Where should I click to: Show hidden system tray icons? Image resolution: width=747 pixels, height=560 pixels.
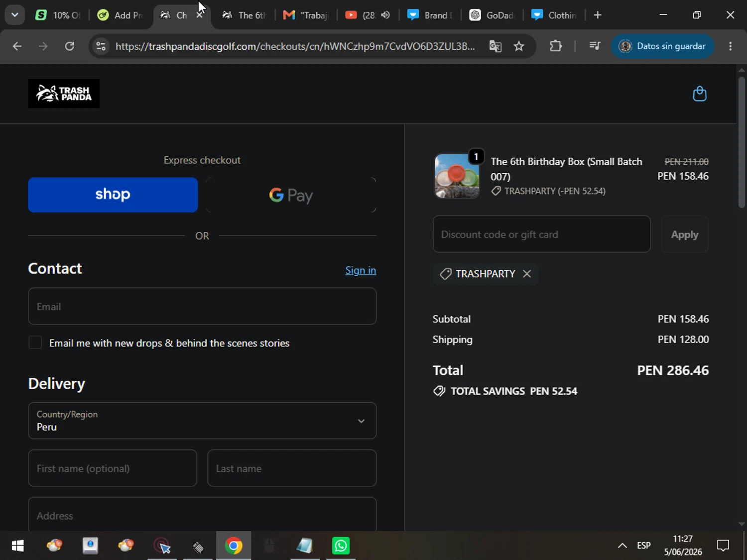[622, 546]
